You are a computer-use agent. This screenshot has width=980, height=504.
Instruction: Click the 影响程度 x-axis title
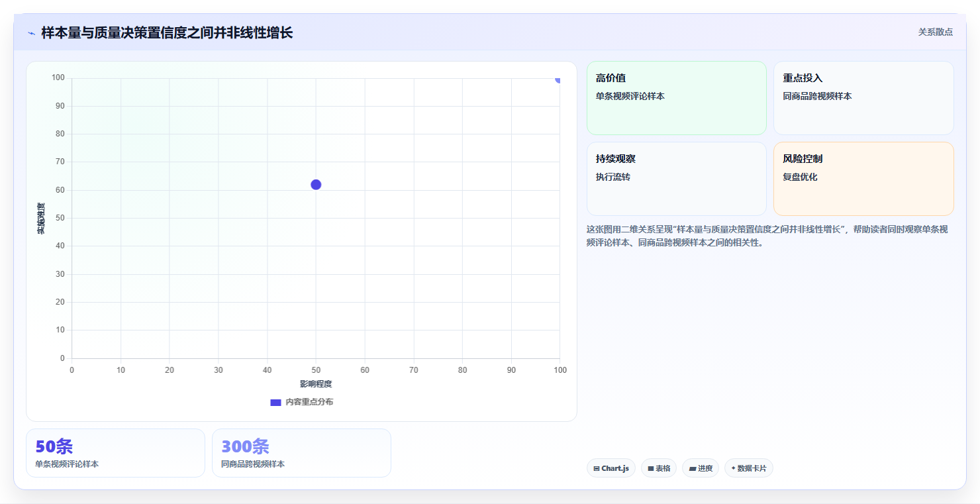click(x=316, y=384)
